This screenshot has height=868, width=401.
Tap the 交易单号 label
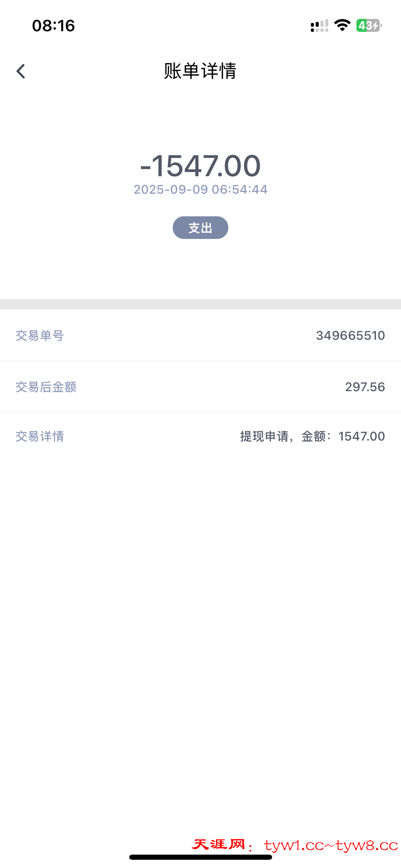40,336
